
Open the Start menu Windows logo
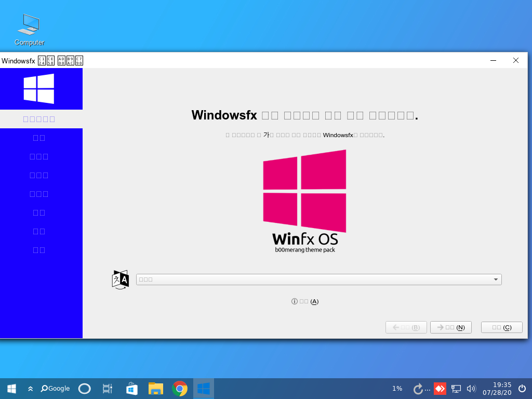click(x=11, y=389)
